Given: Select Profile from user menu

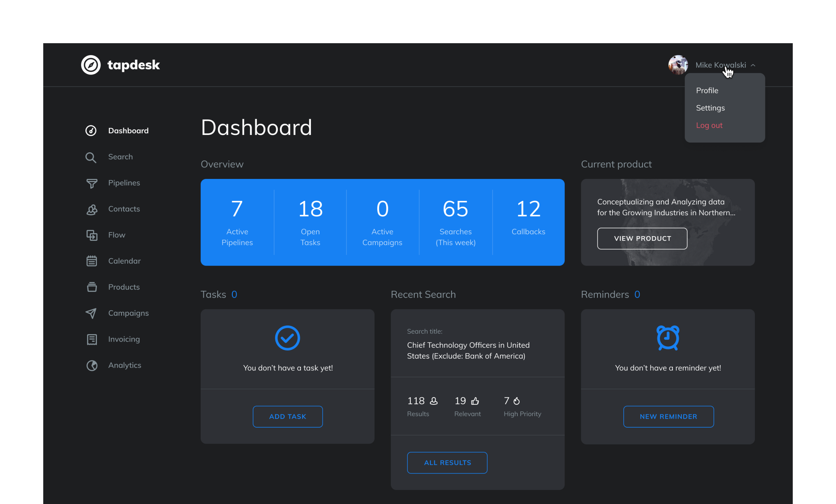Looking at the screenshot, I should [707, 91].
